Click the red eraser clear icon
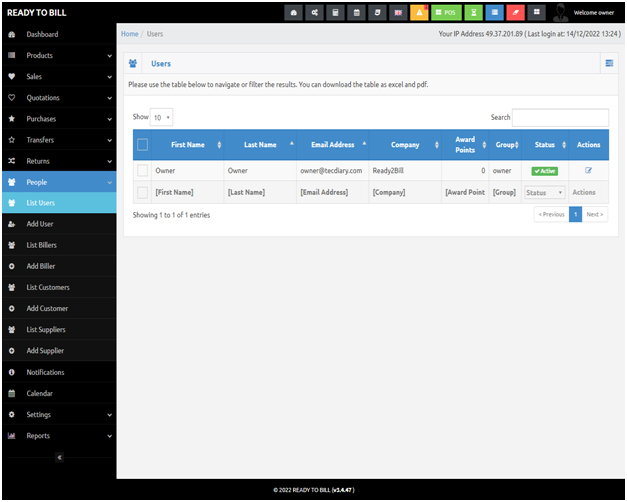 pyautogui.click(x=515, y=13)
